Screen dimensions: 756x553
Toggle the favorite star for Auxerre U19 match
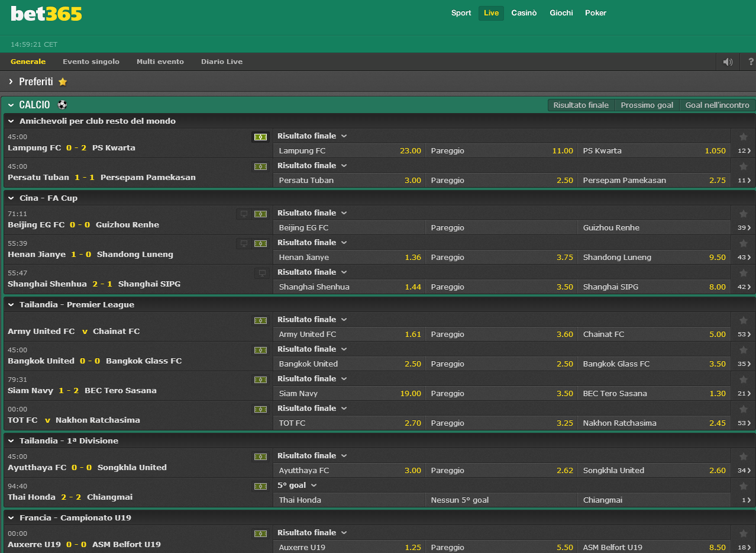point(743,533)
